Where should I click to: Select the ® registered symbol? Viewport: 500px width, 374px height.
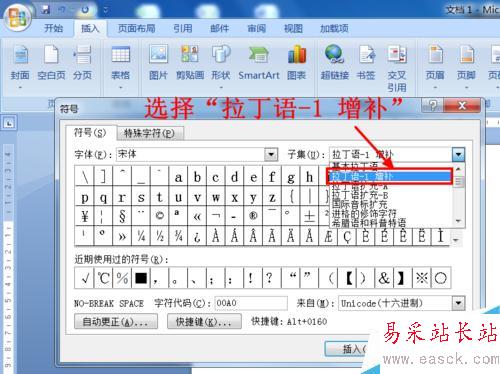click(253, 216)
